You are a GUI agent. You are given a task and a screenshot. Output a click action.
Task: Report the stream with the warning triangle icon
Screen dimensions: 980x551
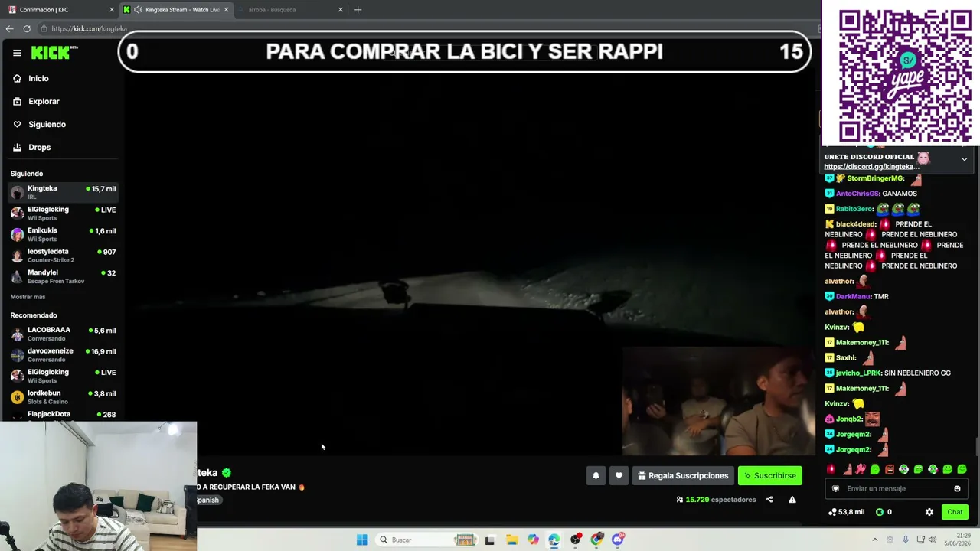[792, 500]
